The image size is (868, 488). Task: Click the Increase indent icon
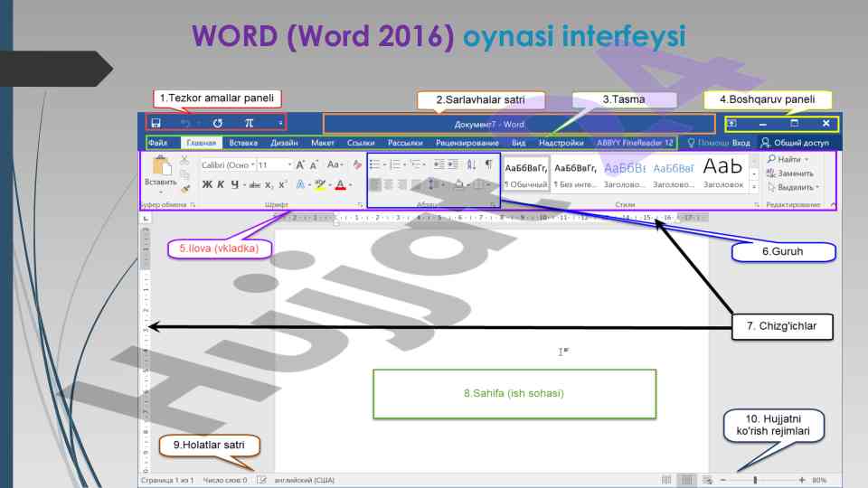point(453,164)
